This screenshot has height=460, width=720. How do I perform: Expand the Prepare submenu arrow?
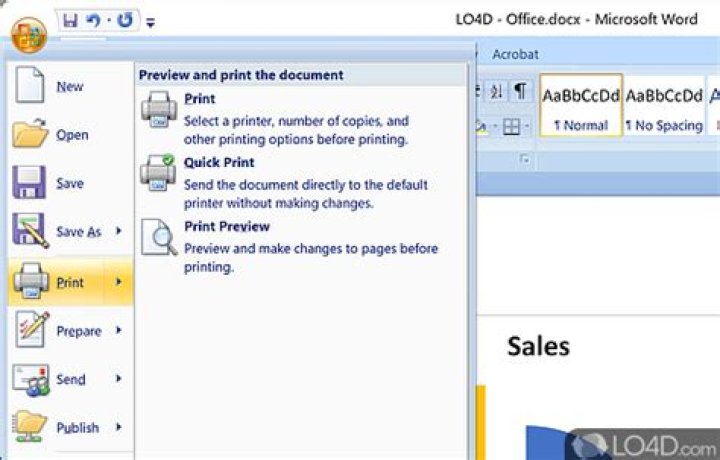click(119, 330)
